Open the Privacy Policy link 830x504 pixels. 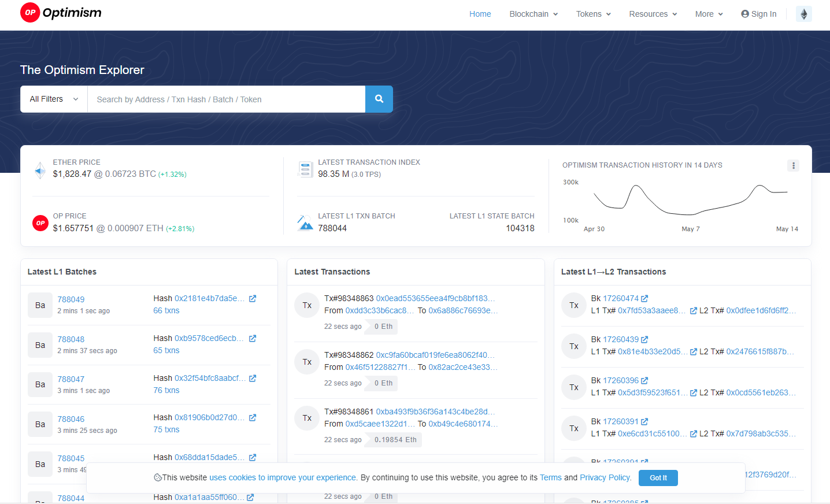click(604, 477)
